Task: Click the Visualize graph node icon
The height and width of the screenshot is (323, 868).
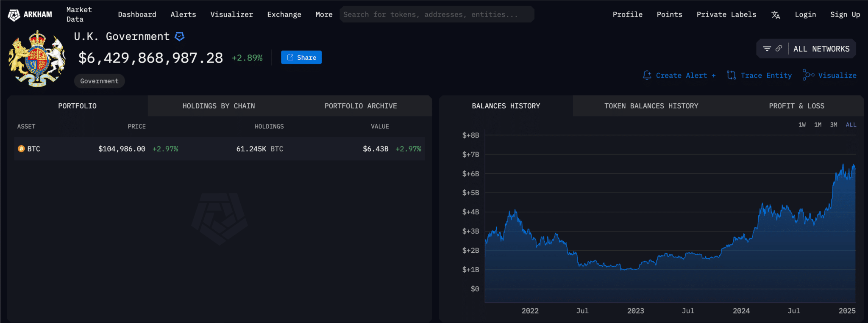Action: tap(808, 75)
